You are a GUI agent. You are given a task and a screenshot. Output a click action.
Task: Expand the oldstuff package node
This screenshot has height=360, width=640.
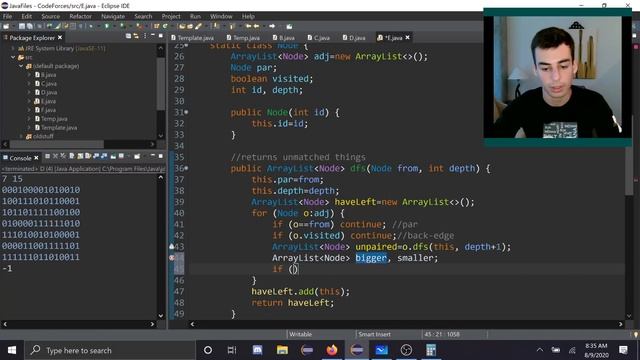coord(21,136)
